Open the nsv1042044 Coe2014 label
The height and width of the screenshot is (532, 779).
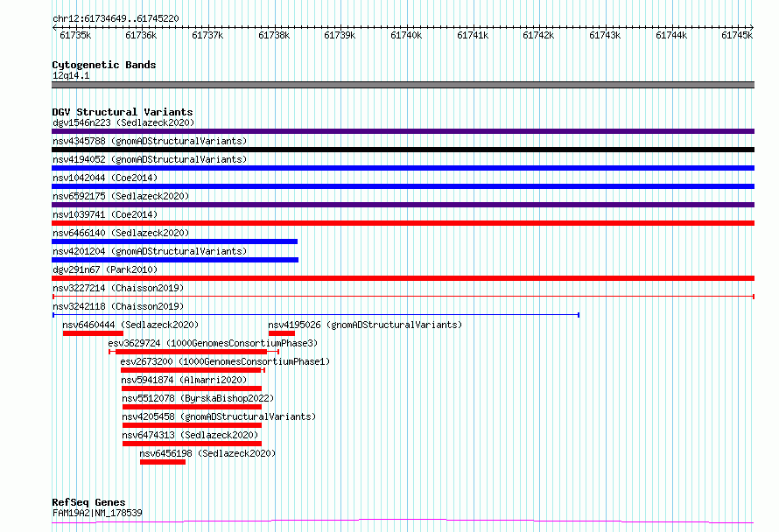pyautogui.click(x=105, y=178)
